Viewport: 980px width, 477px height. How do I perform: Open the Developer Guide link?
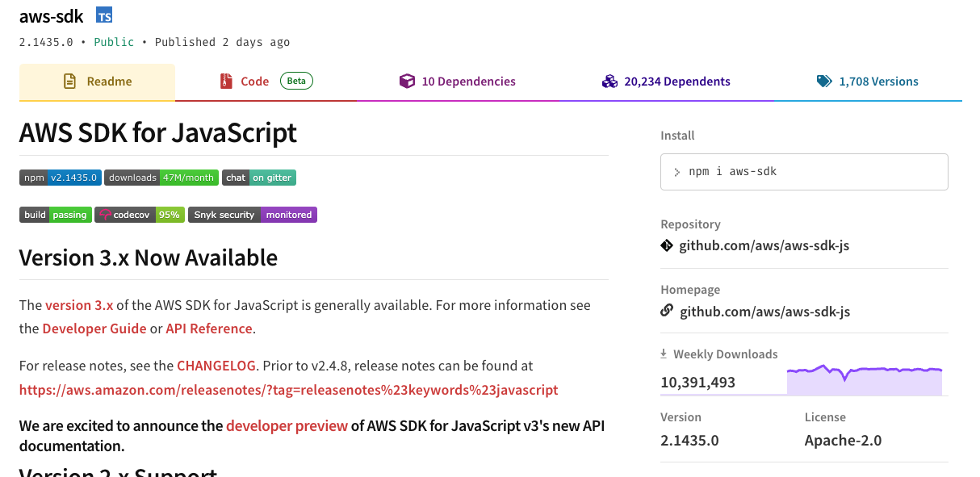[x=94, y=328]
